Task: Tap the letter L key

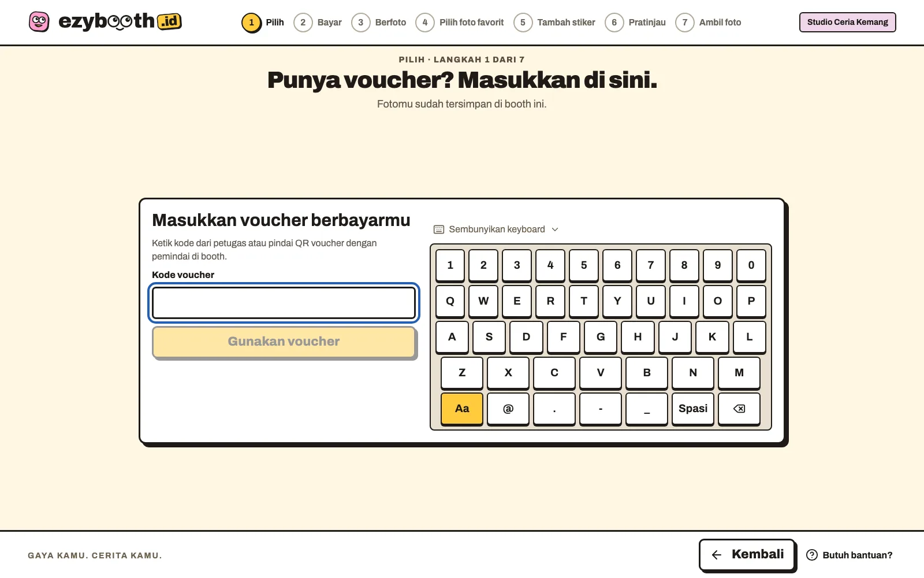Action: pyautogui.click(x=750, y=337)
